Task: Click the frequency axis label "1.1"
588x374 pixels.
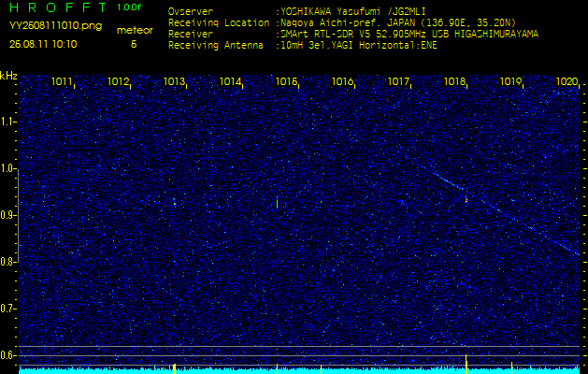Action: (x=7, y=122)
